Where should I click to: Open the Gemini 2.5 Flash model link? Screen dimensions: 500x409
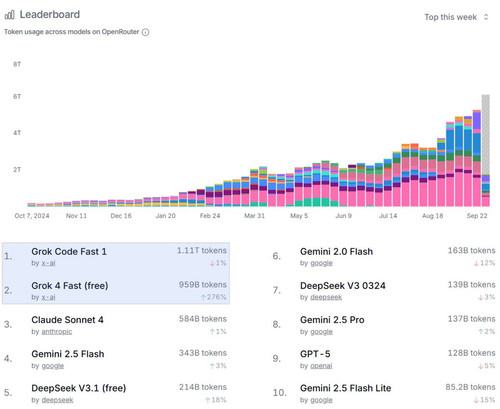tap(68, 354)
